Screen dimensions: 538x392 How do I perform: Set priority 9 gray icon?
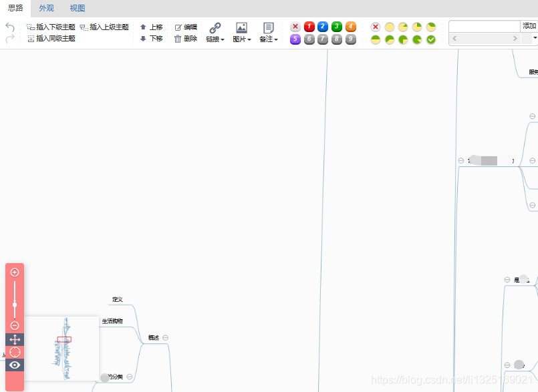click(x=351, y=39)
